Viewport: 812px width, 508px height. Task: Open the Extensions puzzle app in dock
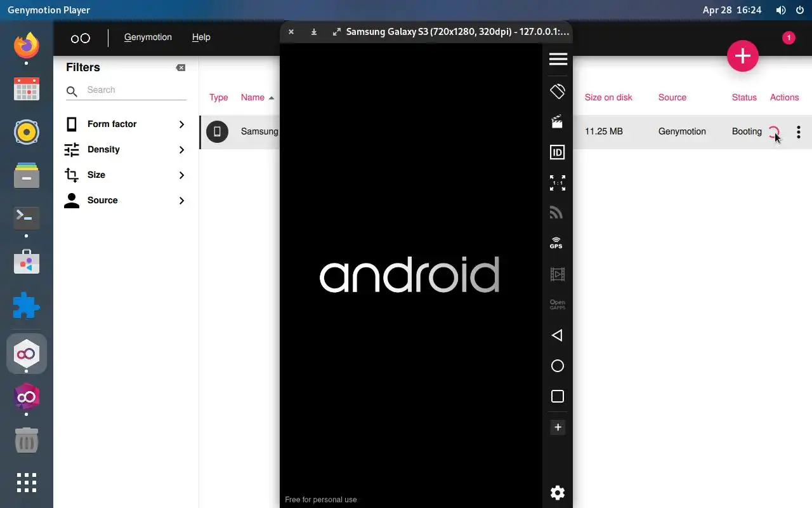(x=27, y=305)
